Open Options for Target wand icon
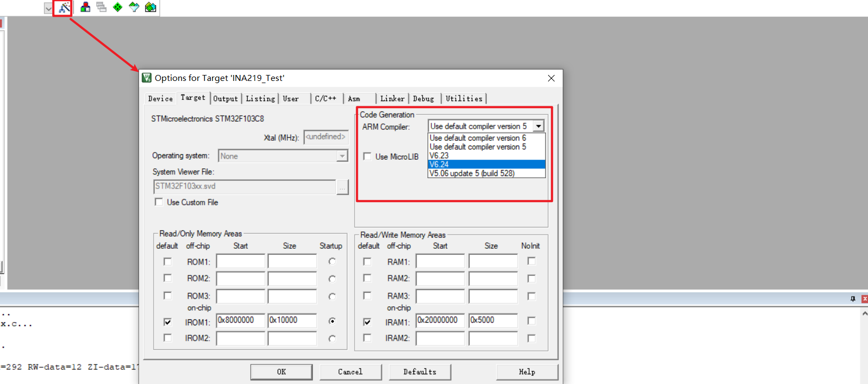868x384 pixels. point(64,8)
